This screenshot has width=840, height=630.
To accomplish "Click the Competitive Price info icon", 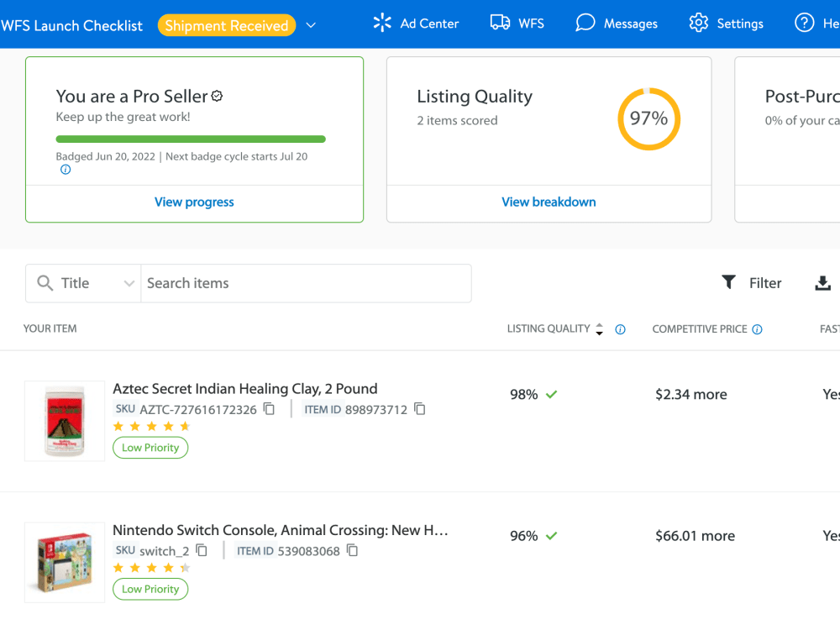I will (x=757, y=329).
